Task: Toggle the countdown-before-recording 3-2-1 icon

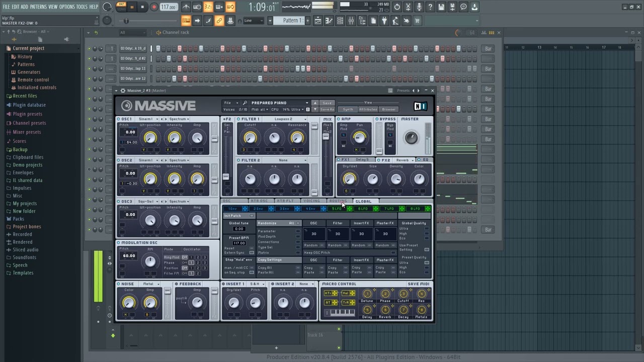Action: coord(208,7)
